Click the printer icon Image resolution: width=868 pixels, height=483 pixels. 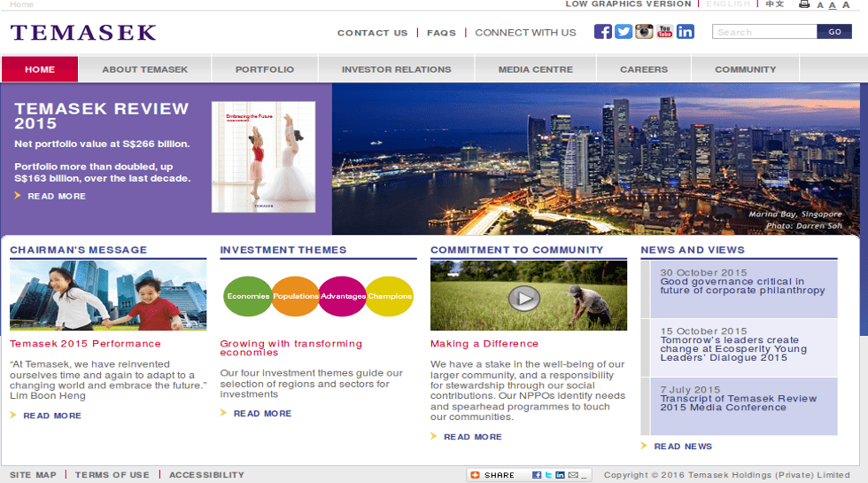(804, 4)
